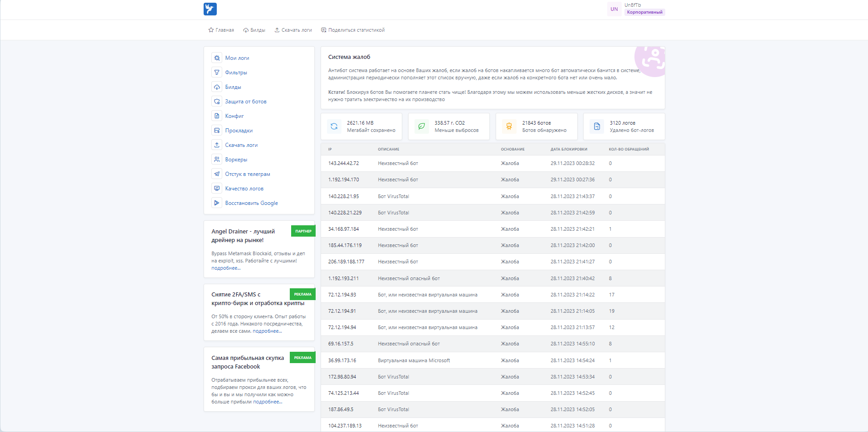Click подробнее in the Angel Drainer ad
This screenshot has width=868, height=432.
pos(226,268)
